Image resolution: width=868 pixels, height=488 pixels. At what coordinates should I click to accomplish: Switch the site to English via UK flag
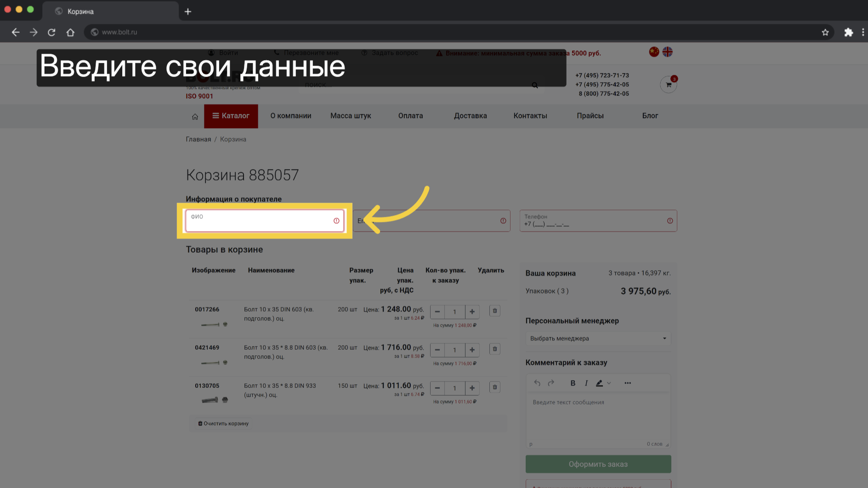(668, 52)
